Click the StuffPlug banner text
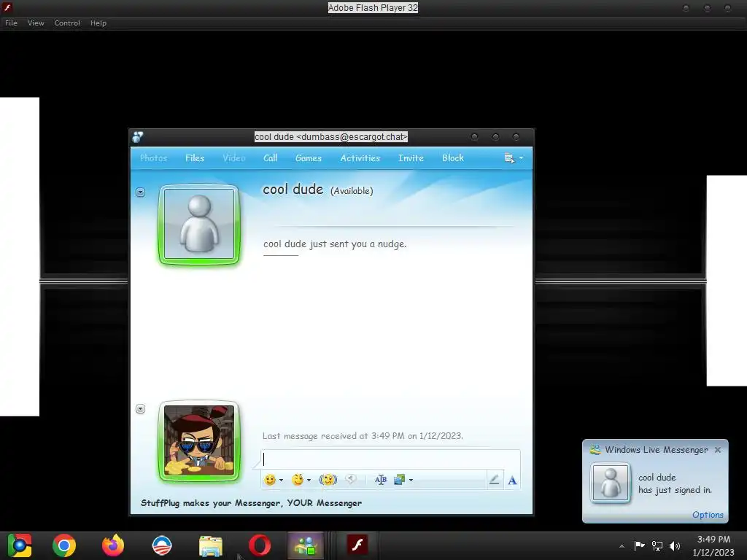747x560 pixels. pos(251,503)
